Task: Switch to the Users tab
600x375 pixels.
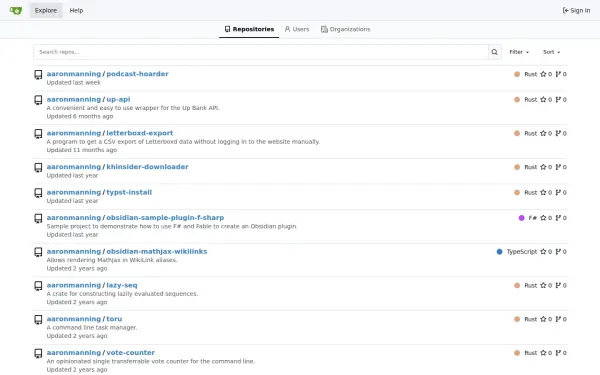Action: (x=297, y=29)
